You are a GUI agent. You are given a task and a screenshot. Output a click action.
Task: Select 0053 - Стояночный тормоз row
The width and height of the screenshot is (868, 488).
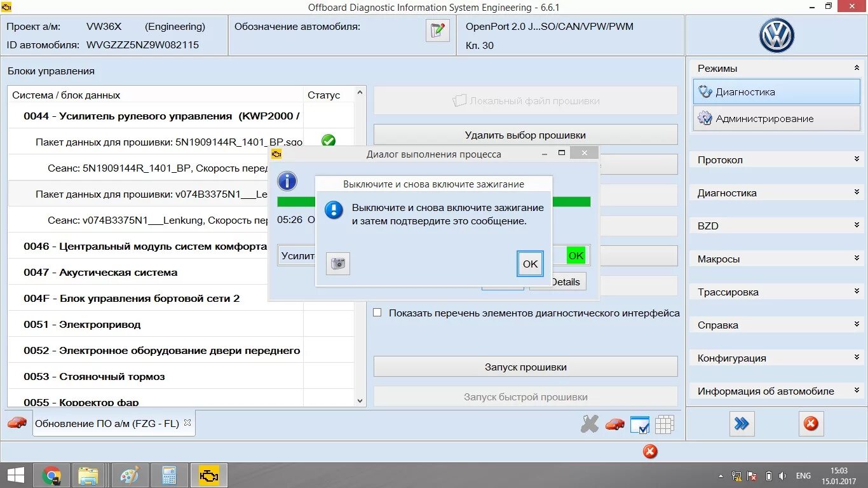click(x=181, y=376)
